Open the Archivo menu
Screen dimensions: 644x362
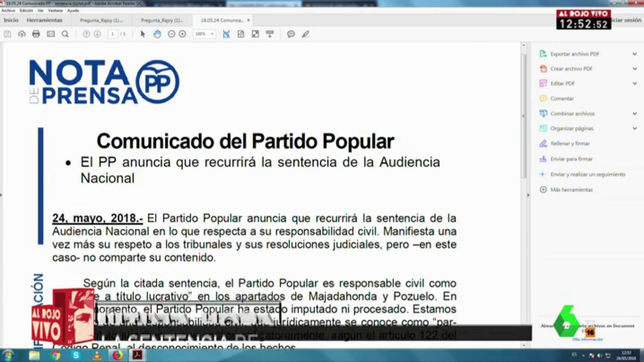pos(8,10)
